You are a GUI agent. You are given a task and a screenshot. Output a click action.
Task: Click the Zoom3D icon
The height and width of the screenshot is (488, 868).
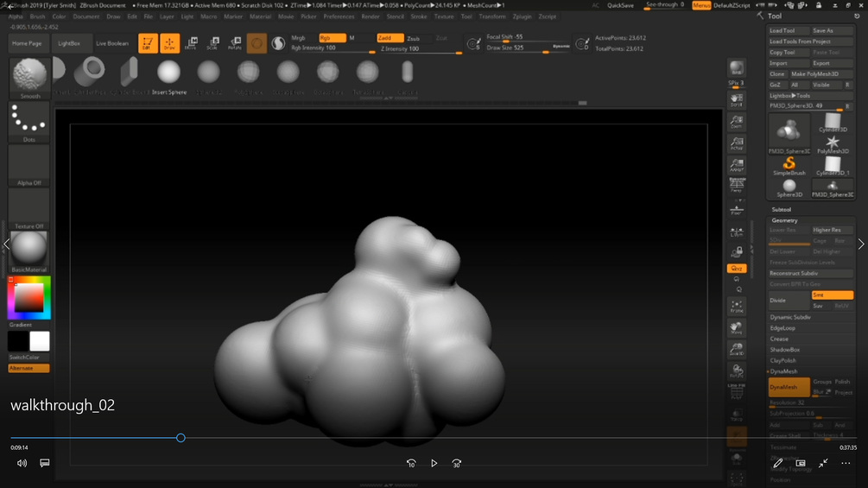coord(736,350)
